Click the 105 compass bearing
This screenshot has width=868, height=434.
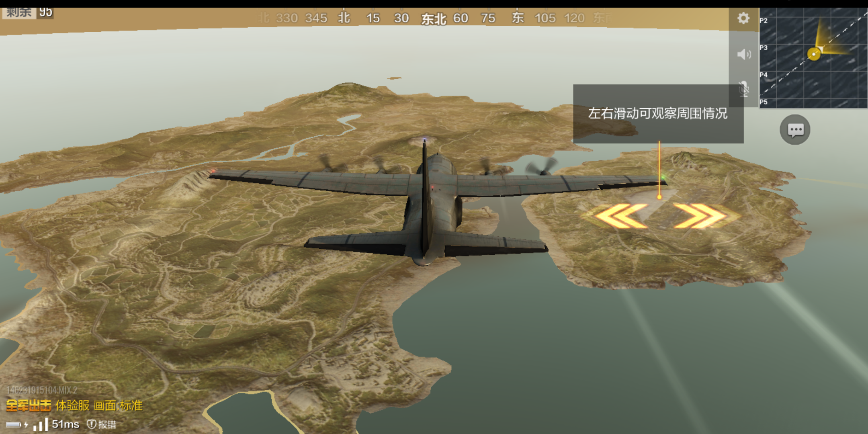545,18
